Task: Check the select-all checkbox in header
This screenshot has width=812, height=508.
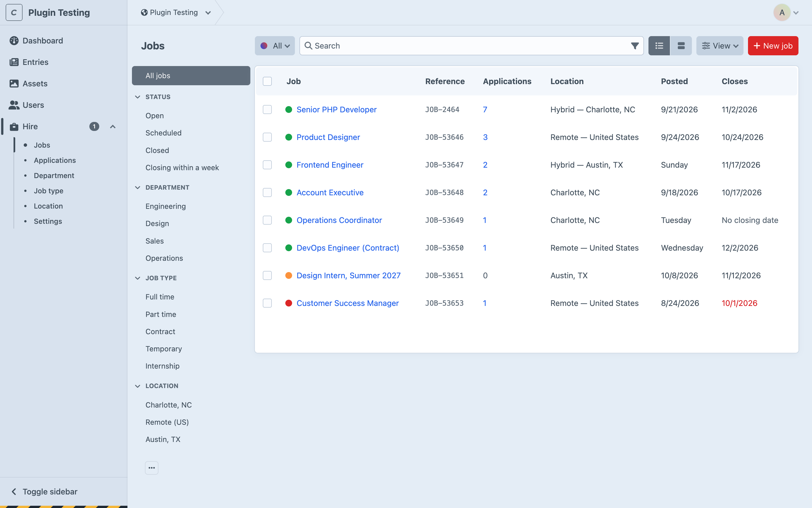Action: 267,81
